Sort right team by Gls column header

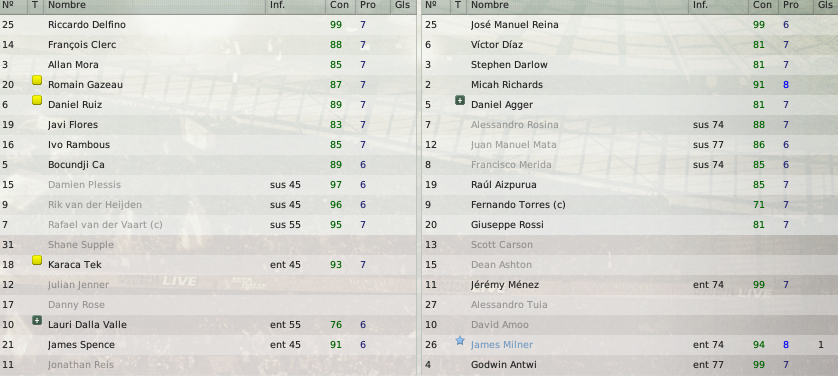(x=826, y=5)
